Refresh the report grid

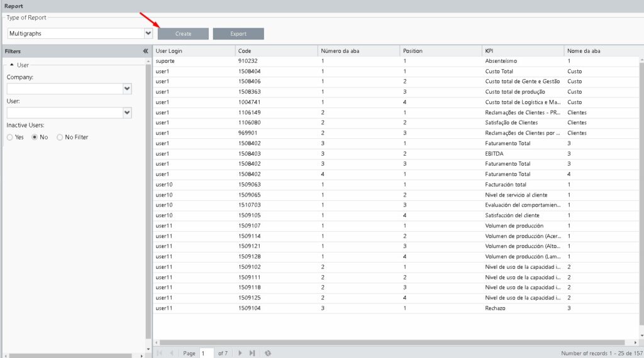[268, 354]
